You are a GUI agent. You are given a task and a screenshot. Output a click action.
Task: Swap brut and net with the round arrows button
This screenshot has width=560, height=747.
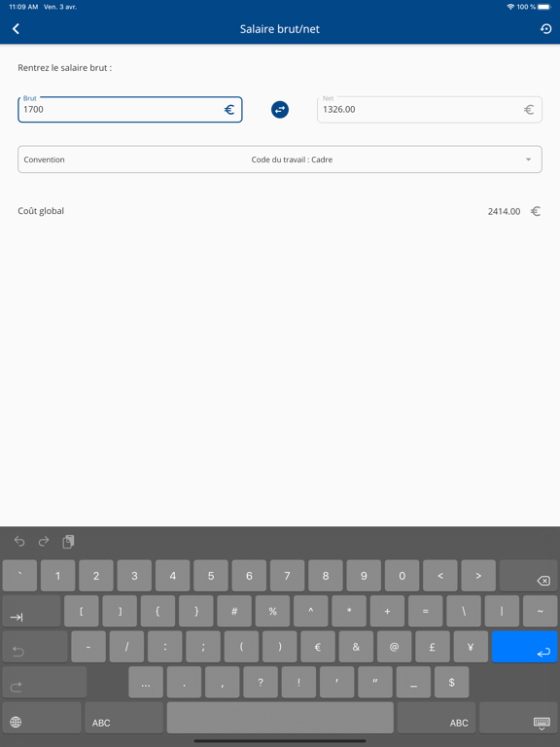280,110
